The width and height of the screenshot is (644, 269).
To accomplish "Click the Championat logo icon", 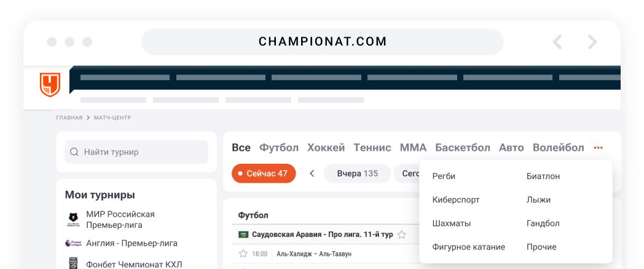I will pyautogui.click(x=50, y=84).
